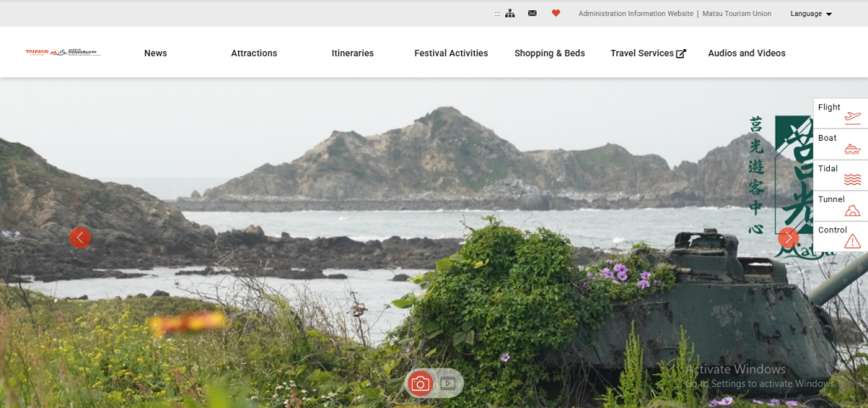
Task: Expand the Language dropdown
Action: [x=810, y=14]
